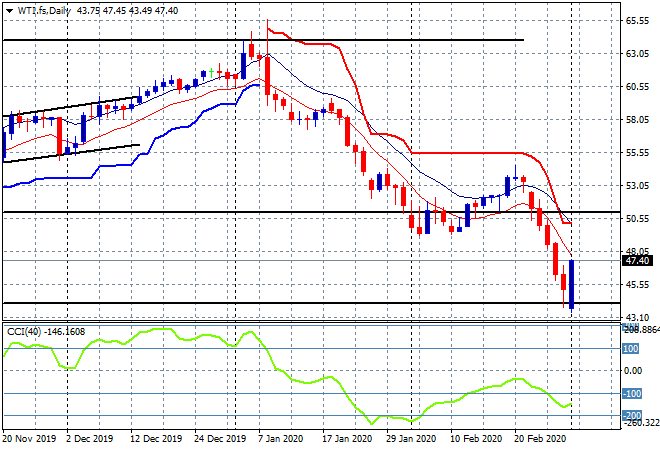Click the 12 Dec 2019 date label
This screenshot has height=450, width=660.
coord(156,439)
